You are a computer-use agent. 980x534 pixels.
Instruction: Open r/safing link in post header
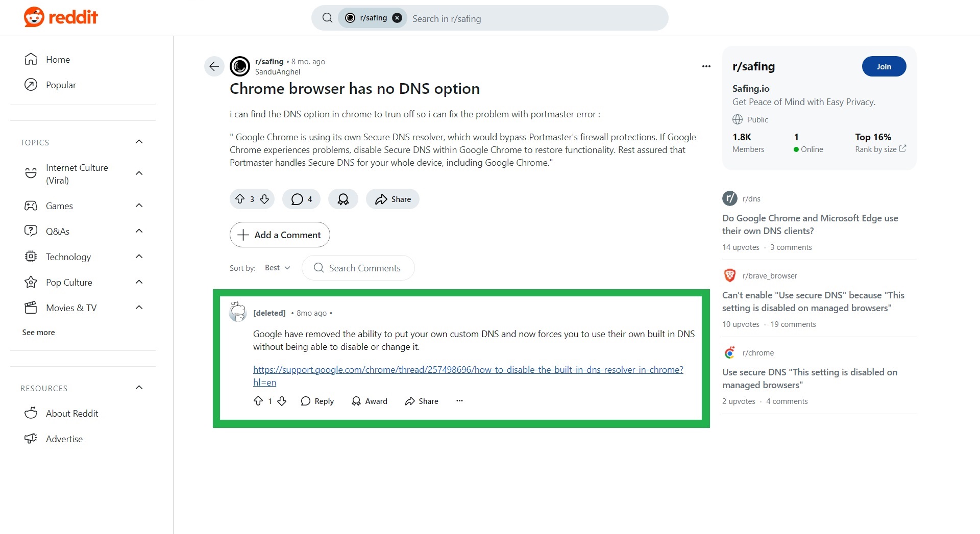point(269,61)
